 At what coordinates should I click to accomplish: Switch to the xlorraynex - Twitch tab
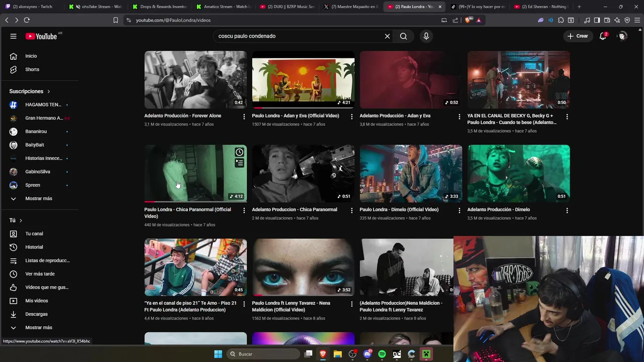point(32,7)
